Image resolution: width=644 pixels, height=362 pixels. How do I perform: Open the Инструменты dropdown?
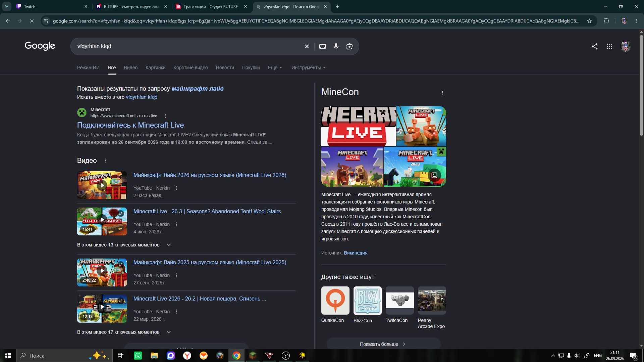308,67
